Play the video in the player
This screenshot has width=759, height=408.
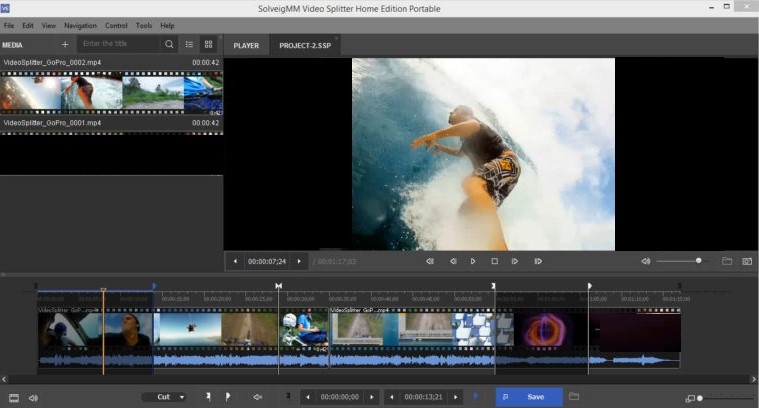[473, 261]
